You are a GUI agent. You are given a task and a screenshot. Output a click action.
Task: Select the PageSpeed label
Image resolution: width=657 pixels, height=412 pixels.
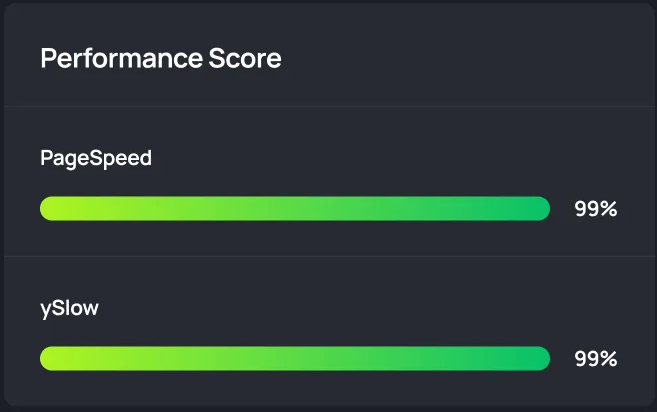(x=96, y=158)
